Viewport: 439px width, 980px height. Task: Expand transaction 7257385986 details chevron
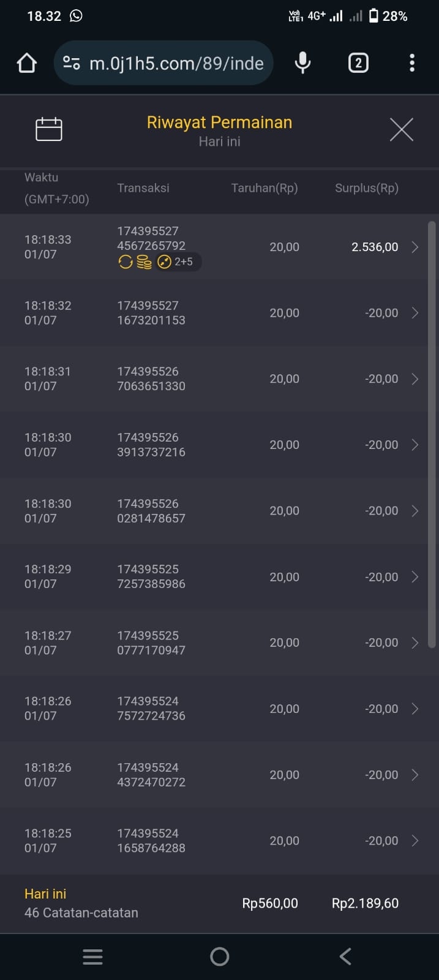pos(415,577)
